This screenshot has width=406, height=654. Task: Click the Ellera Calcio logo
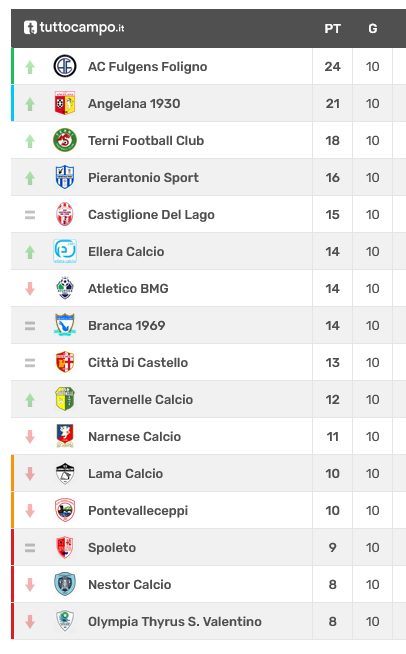65,251
